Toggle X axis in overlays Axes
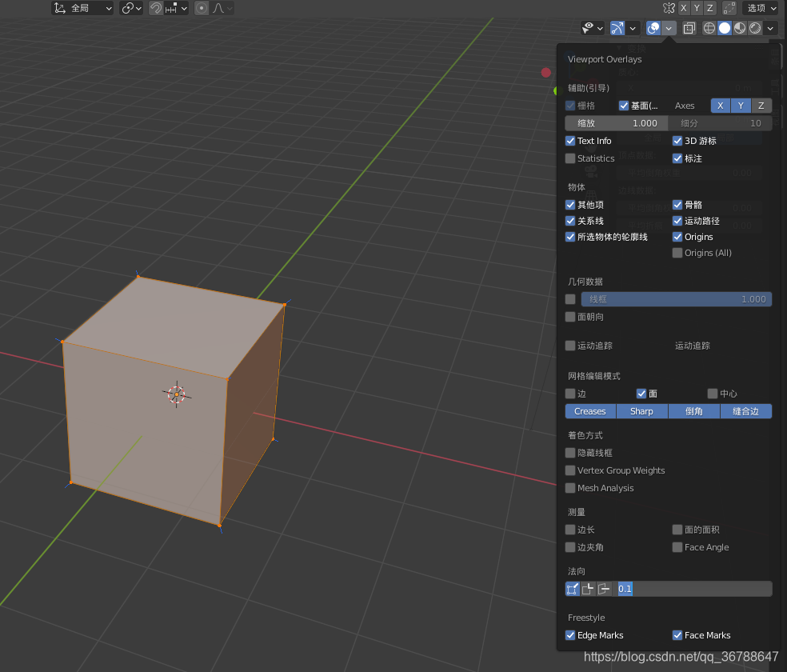The height and width of the screenshot is (672, 787). tap(721, 106)
